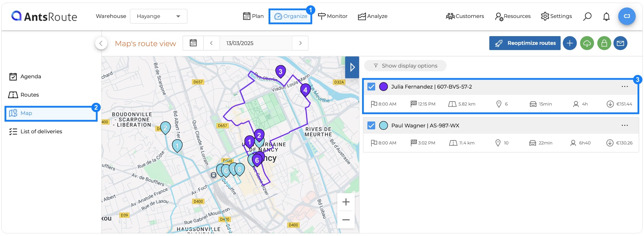Open Agenda in the sidebar
The width and height of the screenshot is (644, 236).
point(25,77)
